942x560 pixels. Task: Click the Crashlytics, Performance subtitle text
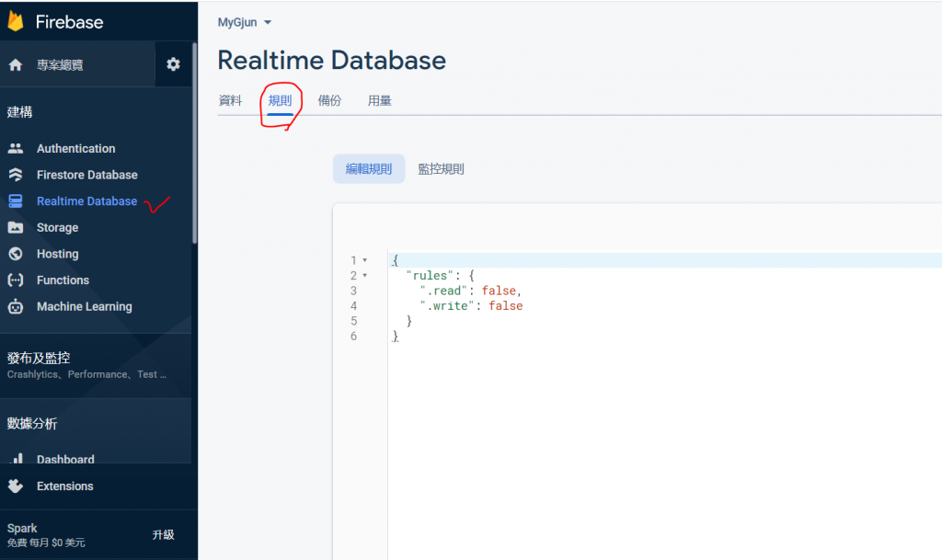click(86, 374)
